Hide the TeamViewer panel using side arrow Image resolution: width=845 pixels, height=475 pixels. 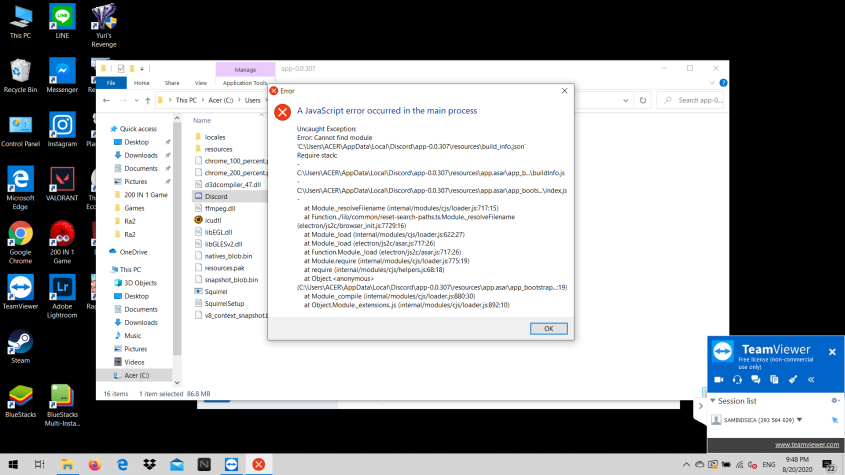[701, 406]
